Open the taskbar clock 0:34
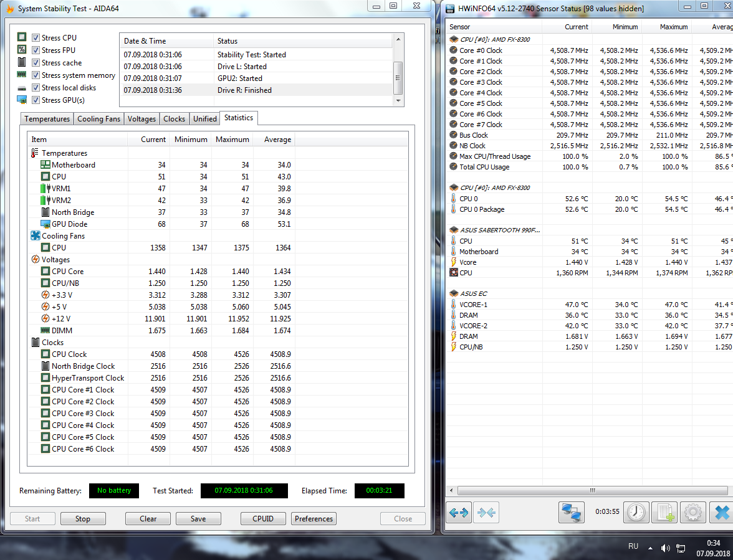Screen dimensions: 733x560 coord(713,543)
